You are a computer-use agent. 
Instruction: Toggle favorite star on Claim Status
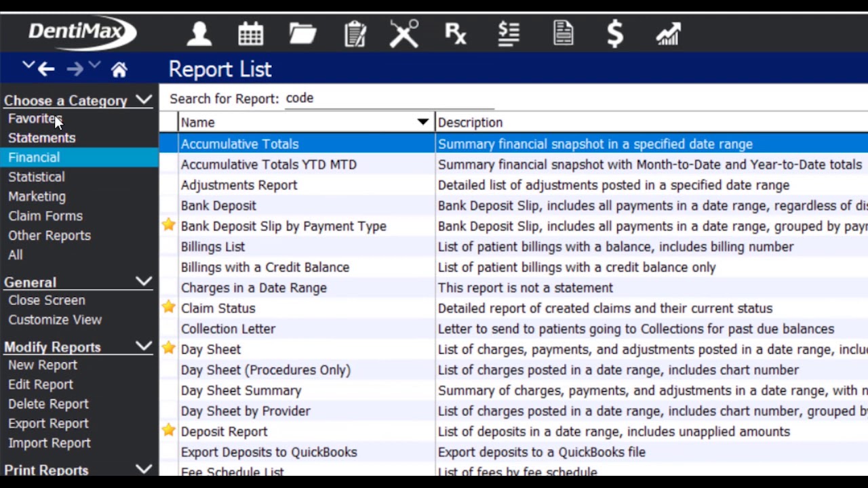pos(168,307)
